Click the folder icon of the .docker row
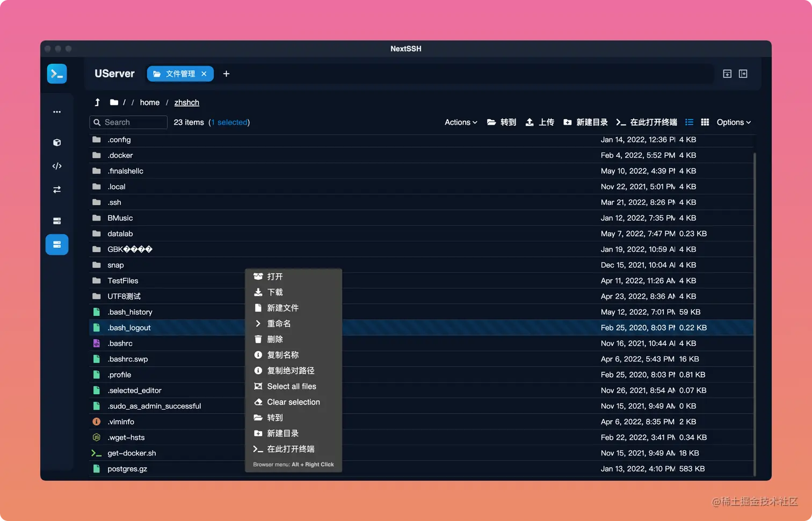The height and width of the screenshot is (521, 812). point(97,155)
